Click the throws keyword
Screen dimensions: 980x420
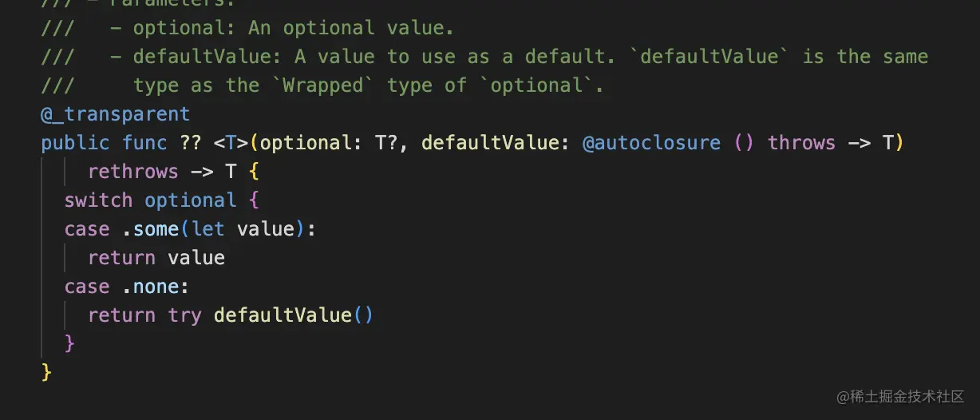[801, 143]
